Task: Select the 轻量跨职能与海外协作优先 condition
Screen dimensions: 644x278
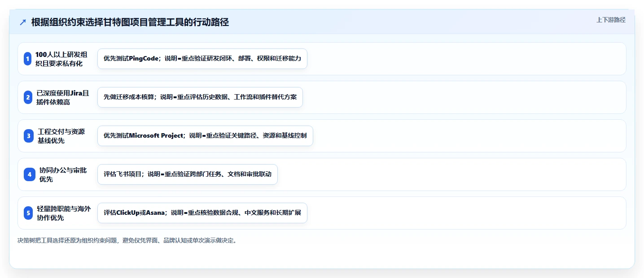Action: coord(64,213)
